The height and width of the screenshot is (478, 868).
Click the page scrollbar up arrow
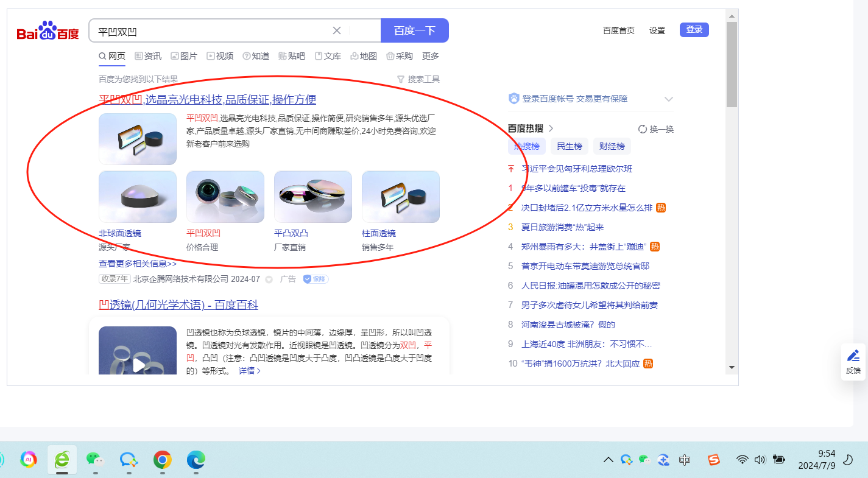coord(732,16)
